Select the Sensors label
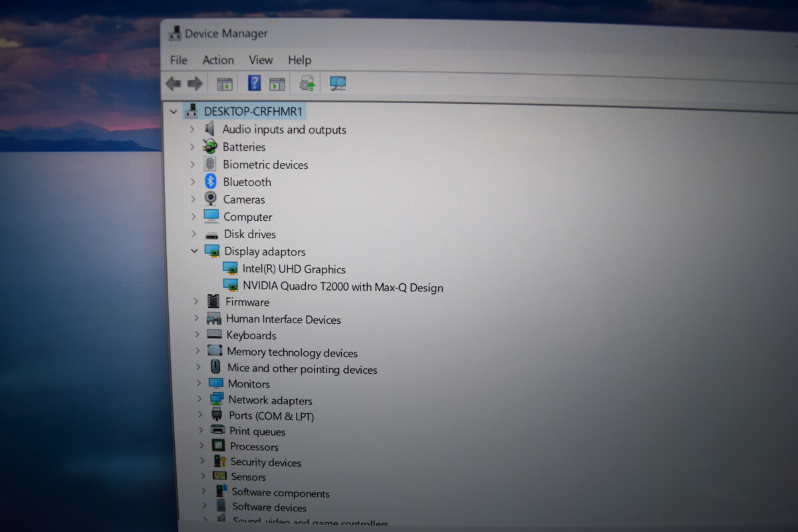798x532 pixels. 249,477
